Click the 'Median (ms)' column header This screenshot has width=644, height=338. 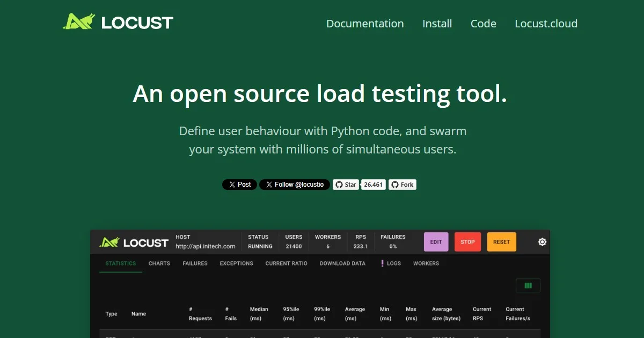259,314
